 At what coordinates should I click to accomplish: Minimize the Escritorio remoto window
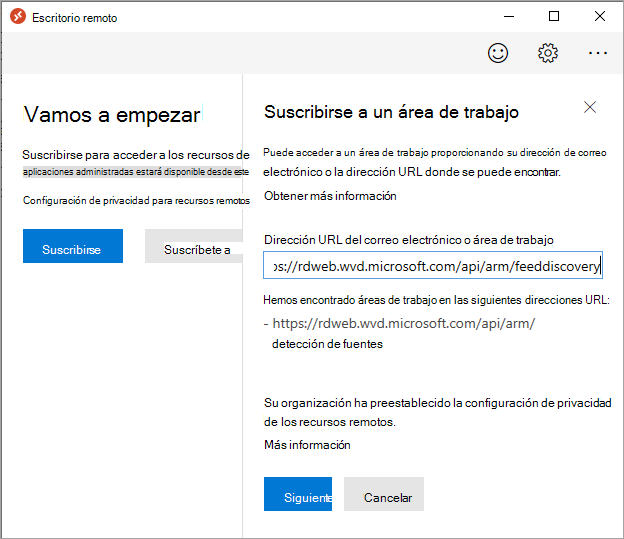coord(509,16)
